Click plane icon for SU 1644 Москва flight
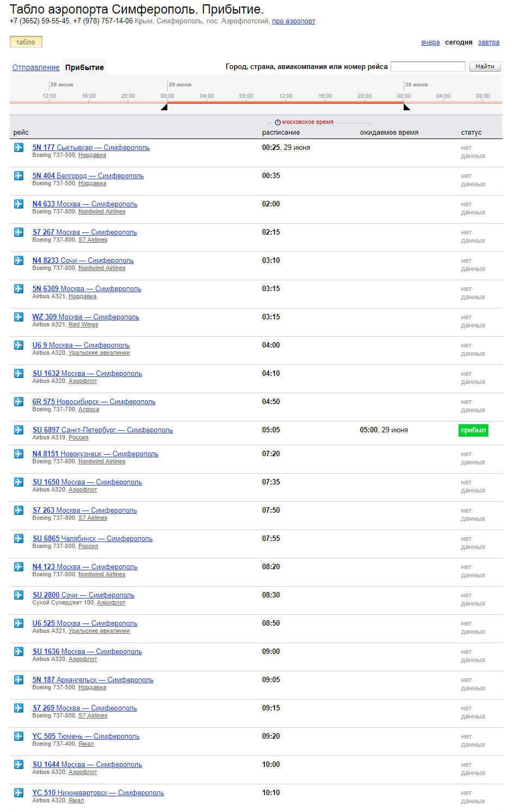Viewport: 521px width, 812px height. coord(19,764)
